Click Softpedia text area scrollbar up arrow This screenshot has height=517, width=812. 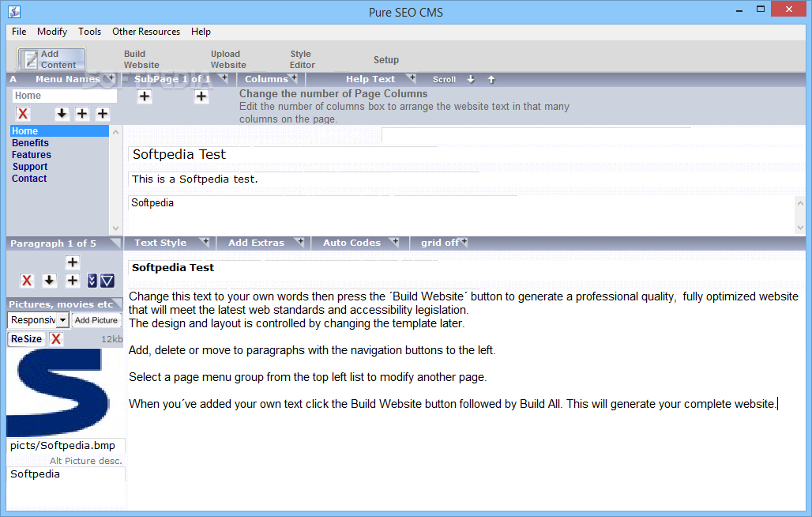pyautogui.click(x=801, y=203)
